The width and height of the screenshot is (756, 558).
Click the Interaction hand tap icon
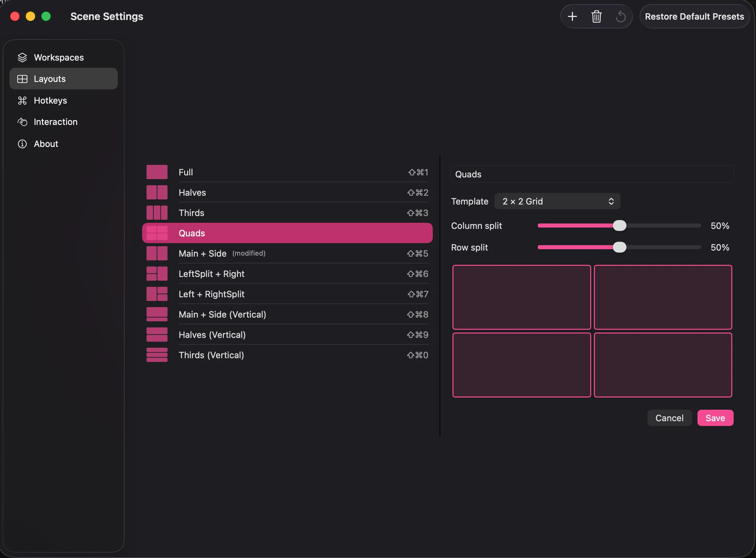(x=22, y=122)
